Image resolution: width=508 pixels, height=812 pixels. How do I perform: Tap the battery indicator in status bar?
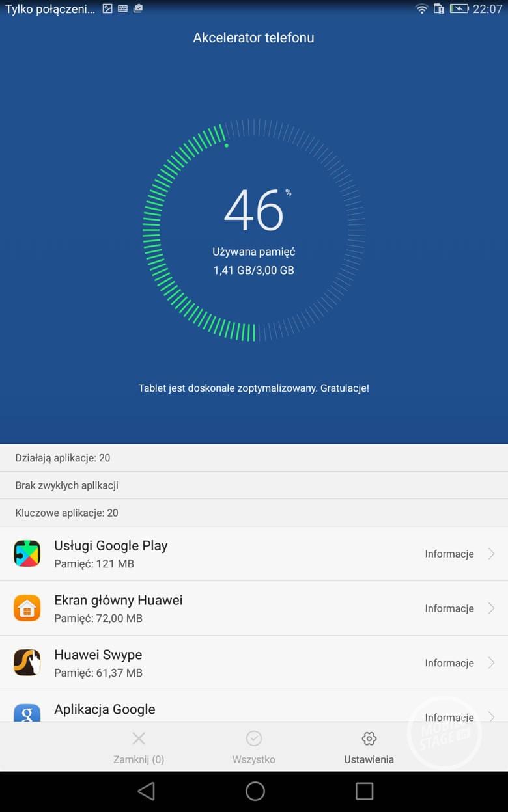459,9
